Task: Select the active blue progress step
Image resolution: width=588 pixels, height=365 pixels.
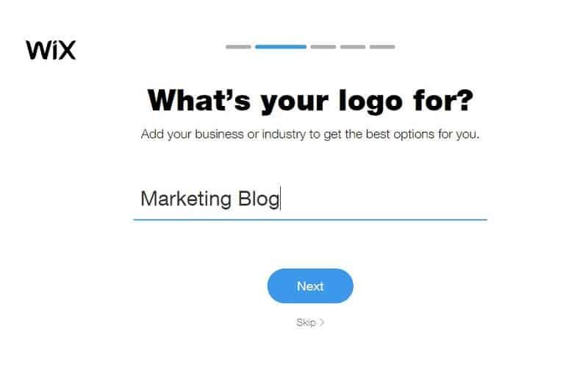Action: click(x=281, y=47)
